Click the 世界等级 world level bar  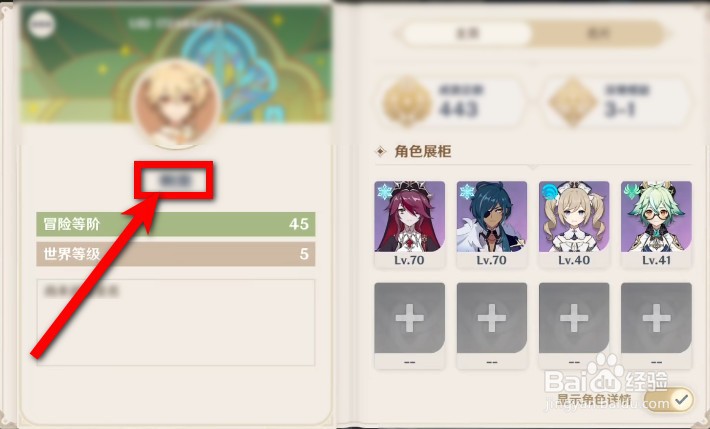pos(176,254)
